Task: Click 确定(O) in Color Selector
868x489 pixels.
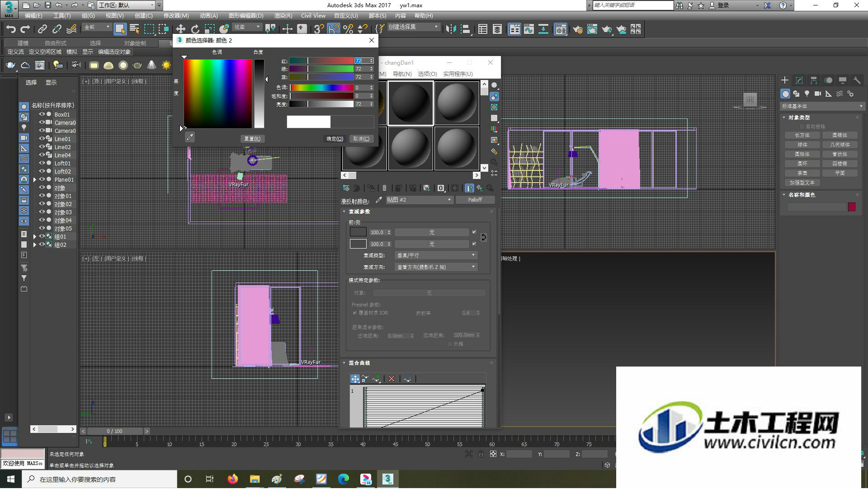Action: pos(335,139)
